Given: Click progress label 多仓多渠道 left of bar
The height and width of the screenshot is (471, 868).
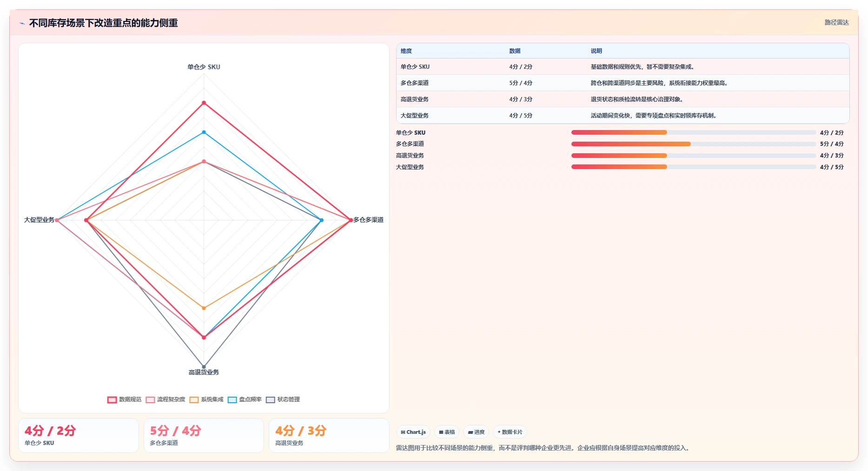Looking at the screenshot, I should [x=410, y=144].
